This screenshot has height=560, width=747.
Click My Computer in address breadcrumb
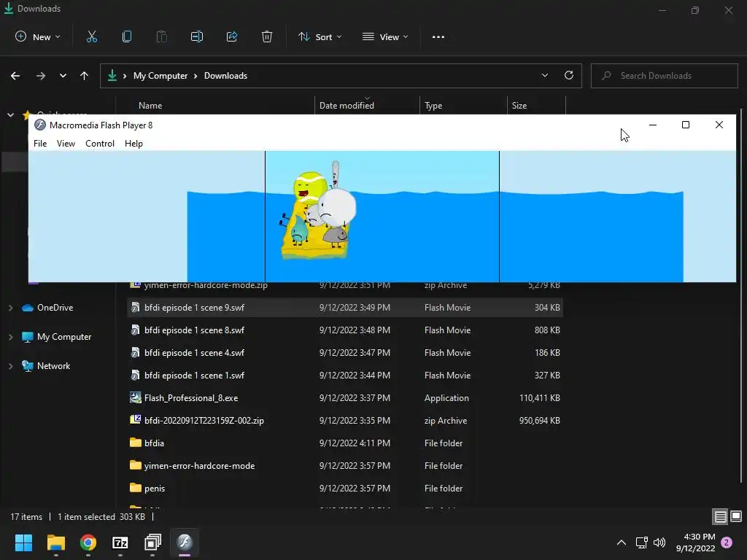coord(160,76)
